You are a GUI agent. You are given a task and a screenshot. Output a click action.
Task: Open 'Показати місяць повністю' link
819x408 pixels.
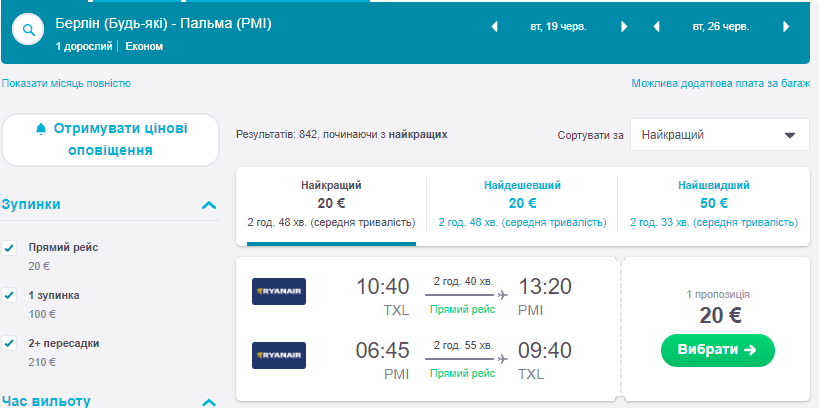(66, 84)
